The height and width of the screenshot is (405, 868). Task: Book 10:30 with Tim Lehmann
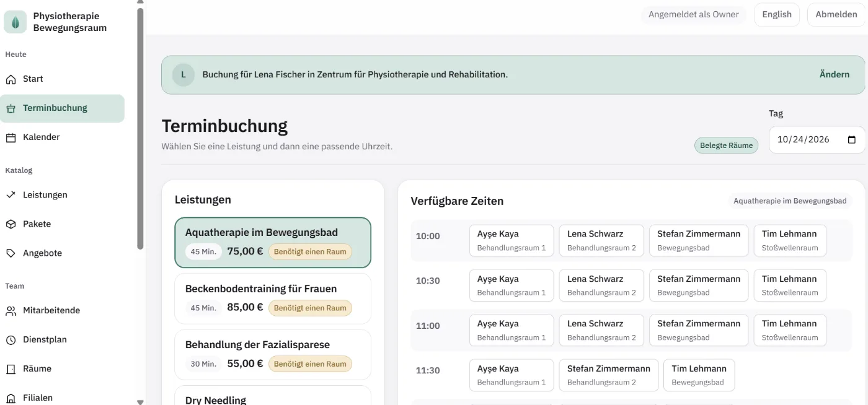790,285
